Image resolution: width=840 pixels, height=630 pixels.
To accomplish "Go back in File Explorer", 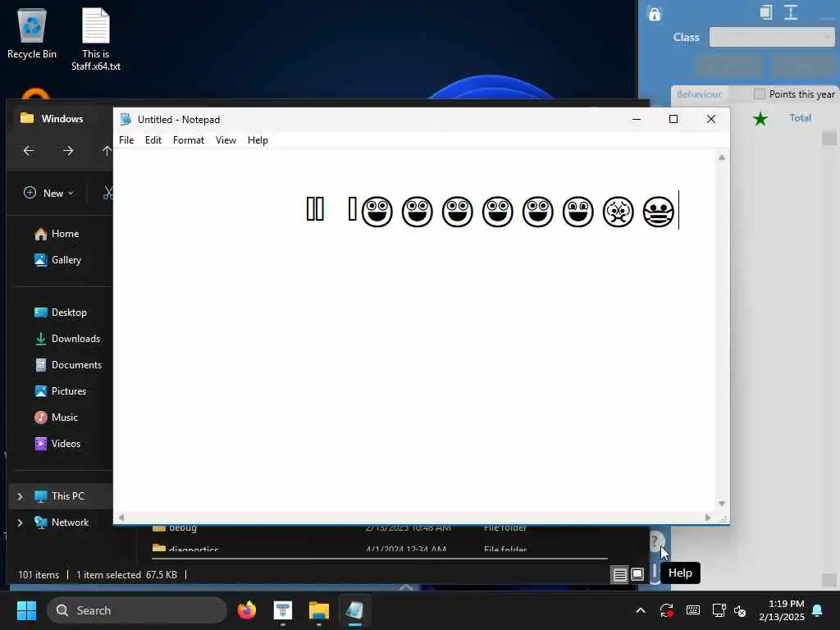I will coord(29,151).
